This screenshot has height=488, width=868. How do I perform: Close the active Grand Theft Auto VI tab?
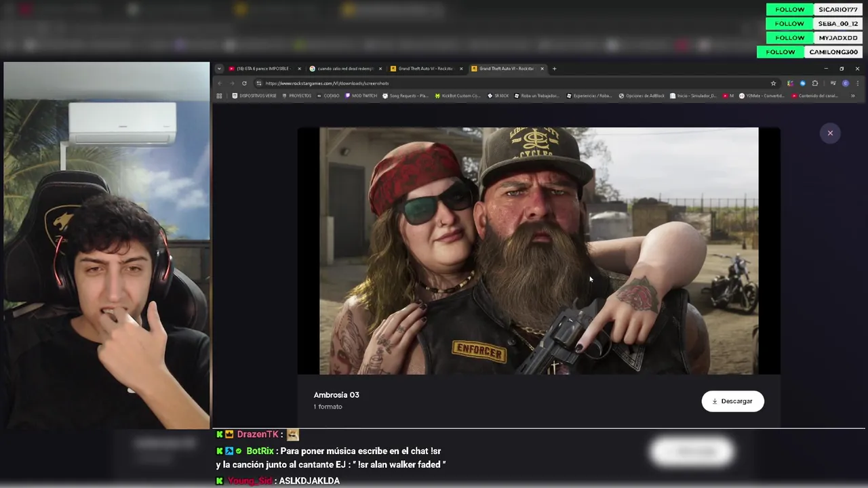(542, 68)
